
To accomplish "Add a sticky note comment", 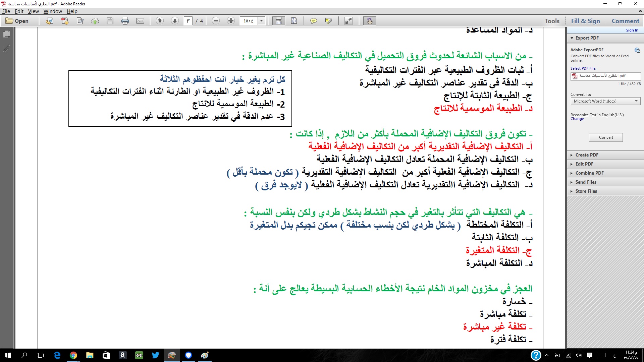I will click(313, 21).
